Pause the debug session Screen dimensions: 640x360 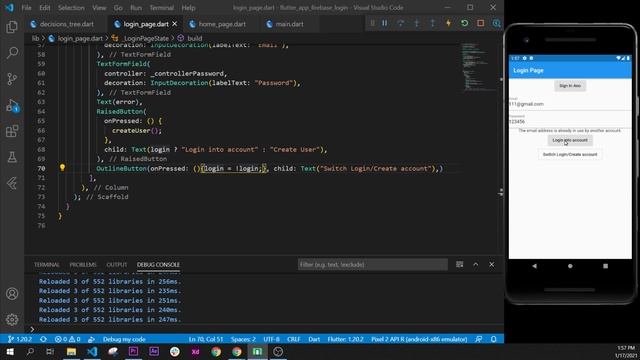tap(384, 23)
